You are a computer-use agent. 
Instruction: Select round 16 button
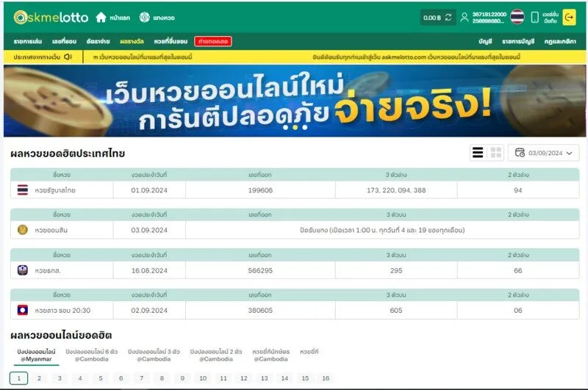tap(326, 378)
